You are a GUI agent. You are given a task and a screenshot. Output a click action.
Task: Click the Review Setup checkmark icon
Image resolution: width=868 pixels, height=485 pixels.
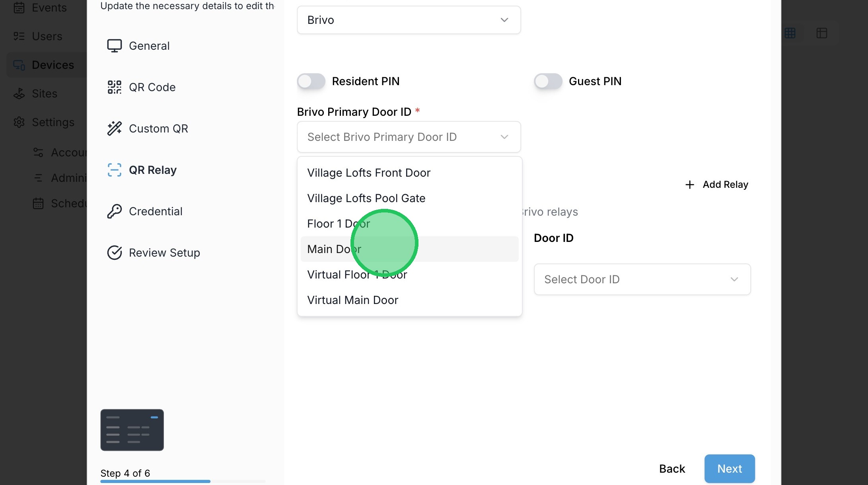click(x=114, y=253)
